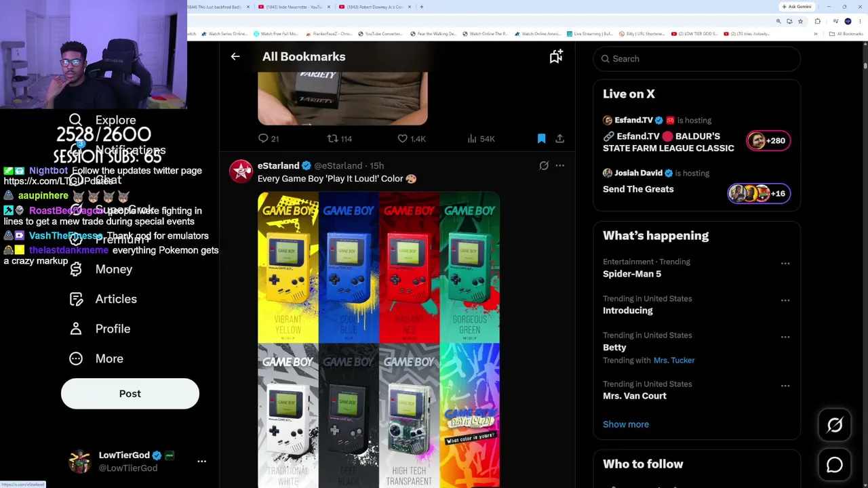868x488 pixels.
Task: Open the Betty trend
Action: 614,347
